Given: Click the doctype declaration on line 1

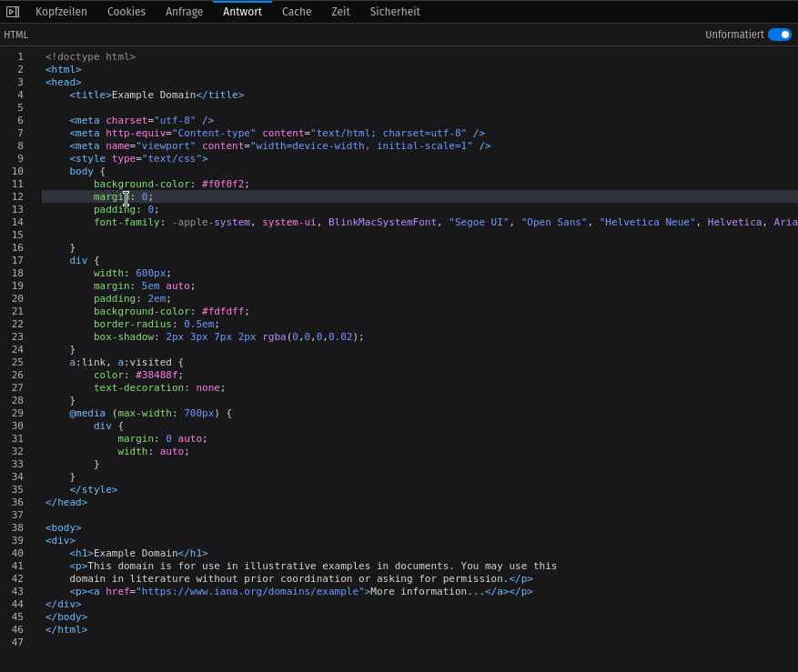Looking at the screenshot, I should (x=89, y=56).
